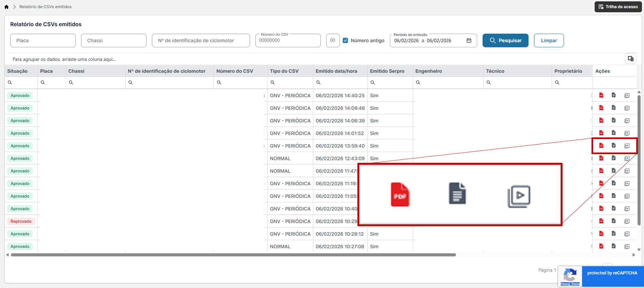The image size is (644, 288).
Task: Go to home via the house icon
Action: 6,7
